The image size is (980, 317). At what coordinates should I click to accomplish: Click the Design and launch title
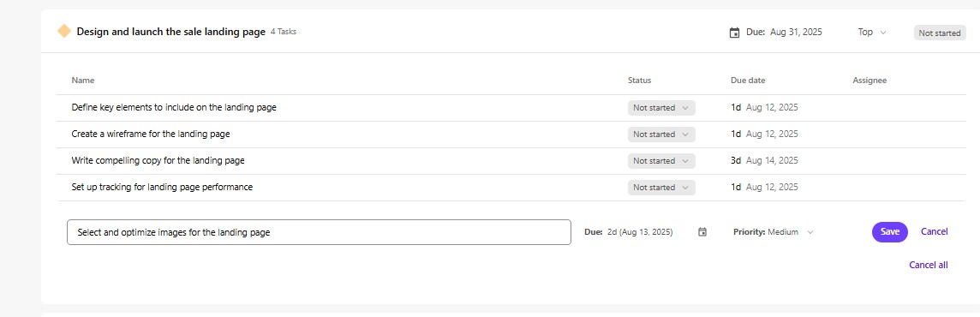pos(170,31)
